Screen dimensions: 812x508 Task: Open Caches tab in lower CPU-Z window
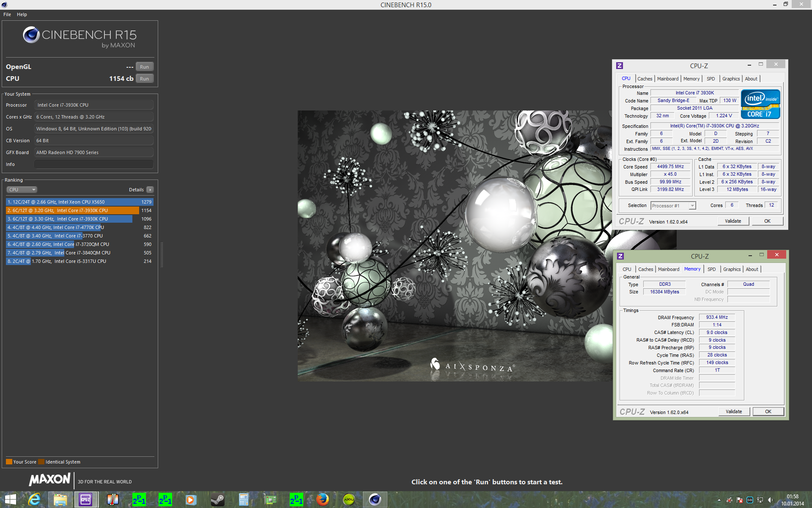click(646, 269)
